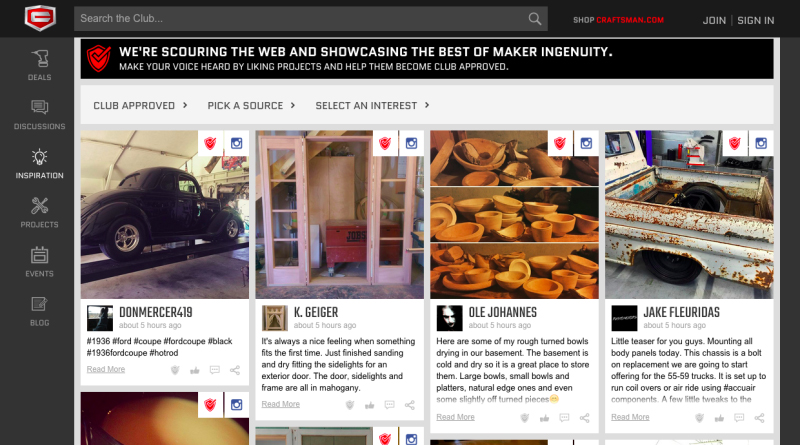Share Jake Fleuridas's post
Image resolution: width=800 pixels, height=445 pixels.
point(759,418)
